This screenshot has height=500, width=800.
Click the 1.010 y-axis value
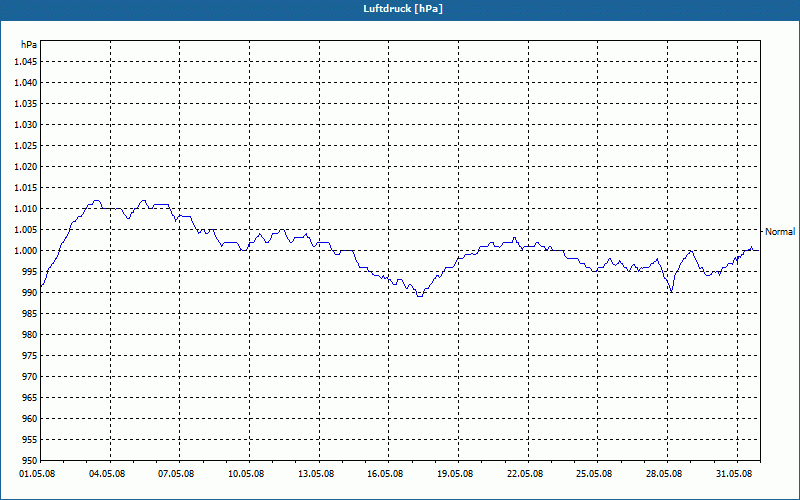(26, 209)
